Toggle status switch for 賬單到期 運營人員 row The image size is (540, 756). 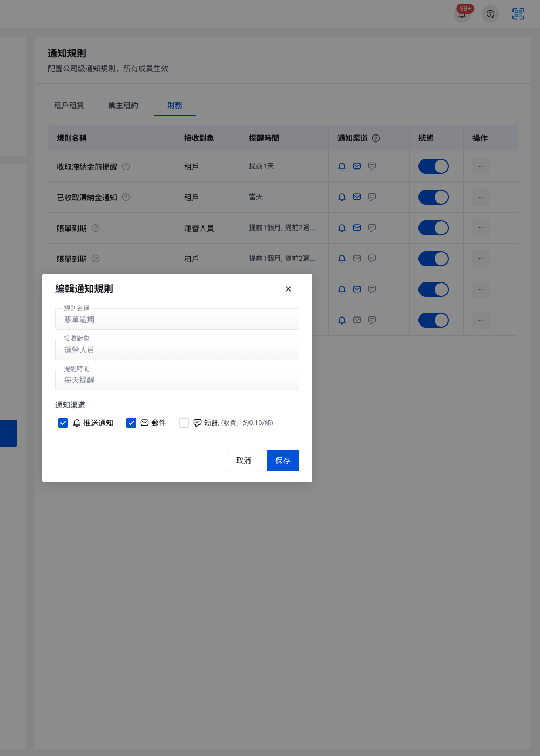[x=434, y=228]
